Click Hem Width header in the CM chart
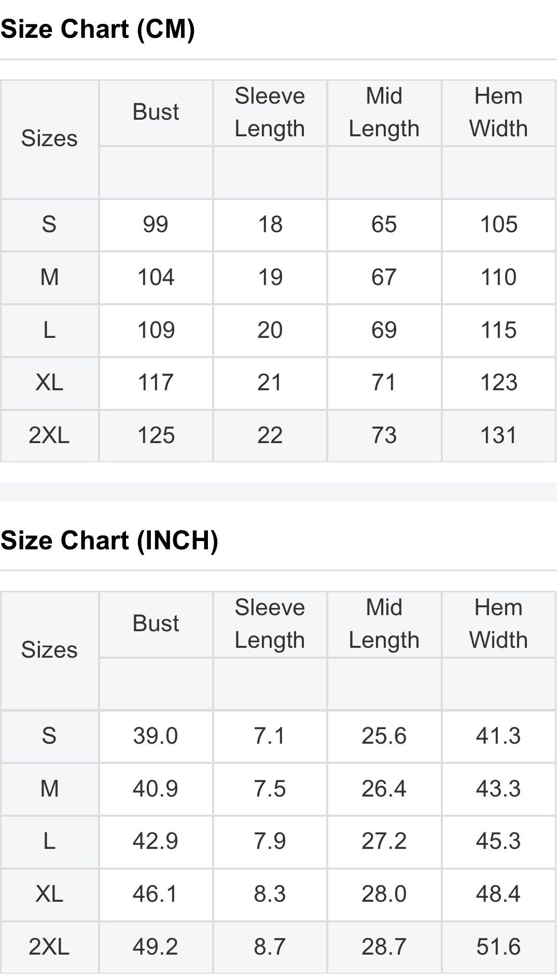Image resolution: width=557 pixels, height=980 pixels. (x=498, y=112)
